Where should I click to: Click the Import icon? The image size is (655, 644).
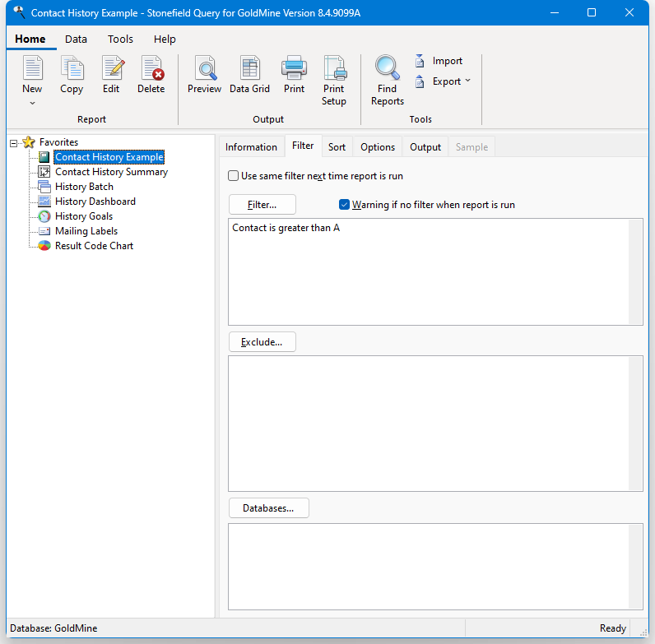pyautogui.click(x=420, y=61)
